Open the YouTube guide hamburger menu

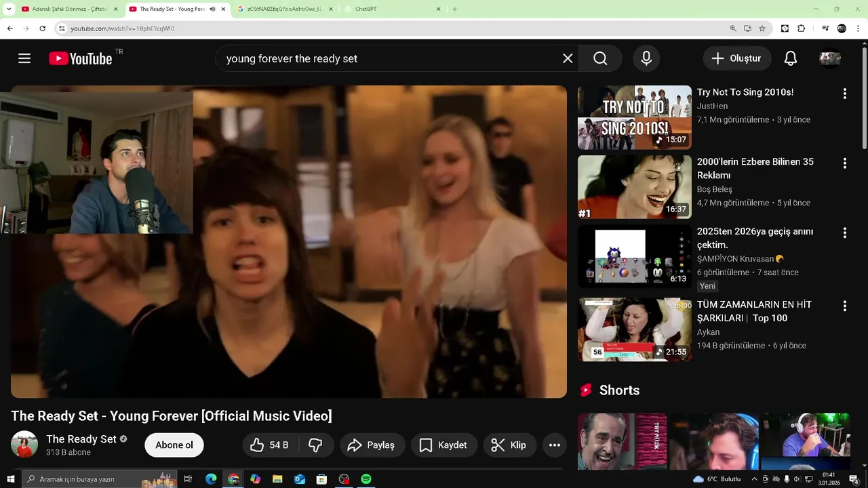pyautogui.click(x=24, y=58)
